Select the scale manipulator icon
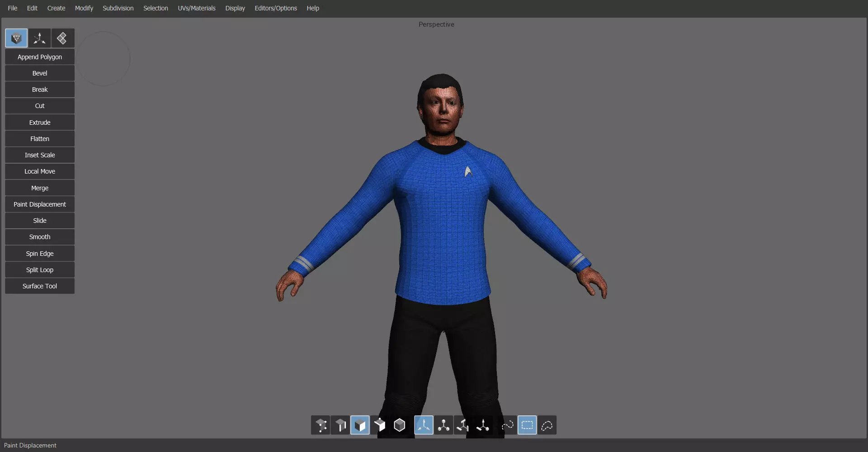This screenshot has height=452, width=868. point(443,425)
